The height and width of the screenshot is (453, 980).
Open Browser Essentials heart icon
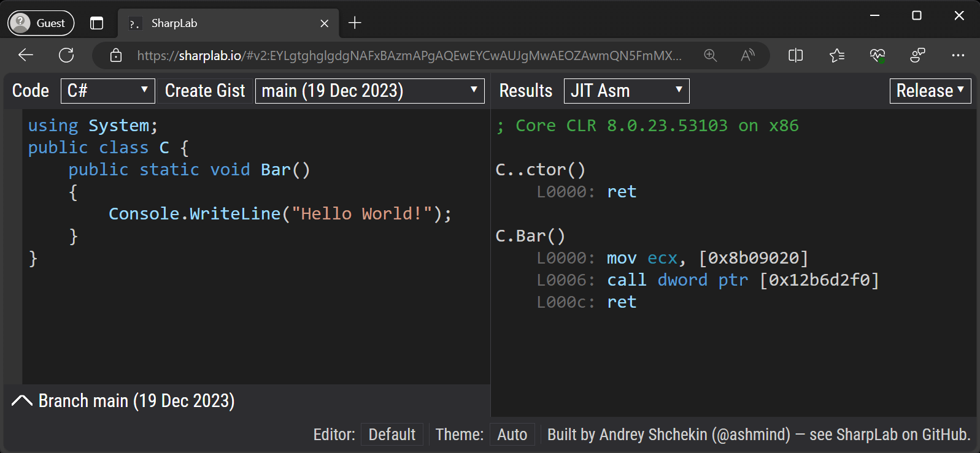point(877,55)
